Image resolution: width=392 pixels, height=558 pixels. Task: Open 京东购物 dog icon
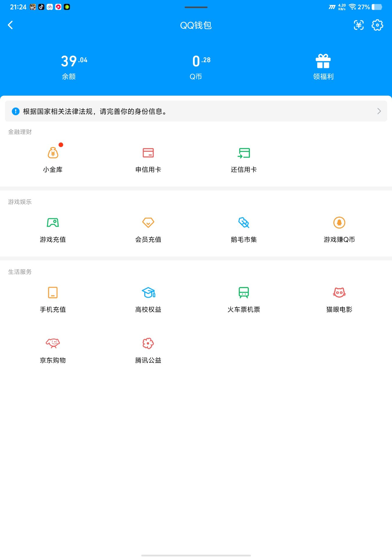(x=53, y=343)
